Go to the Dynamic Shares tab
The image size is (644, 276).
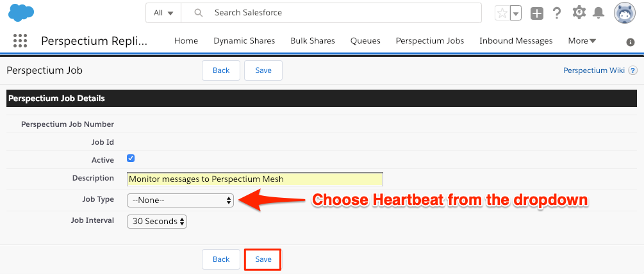(244, 40)
